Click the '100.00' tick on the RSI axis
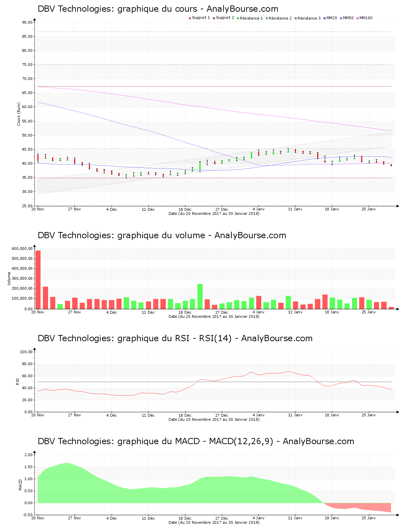 point(26,352)
